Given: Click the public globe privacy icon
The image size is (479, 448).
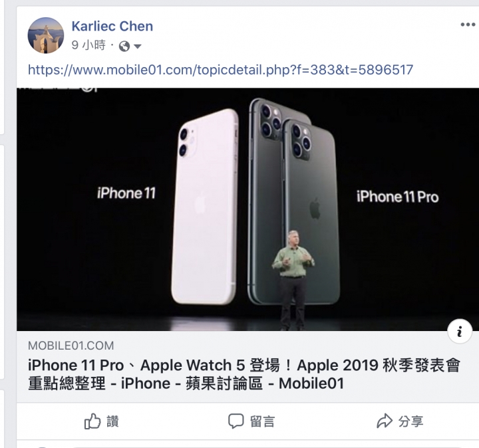Looking at the screenshot, I should 124,47.
